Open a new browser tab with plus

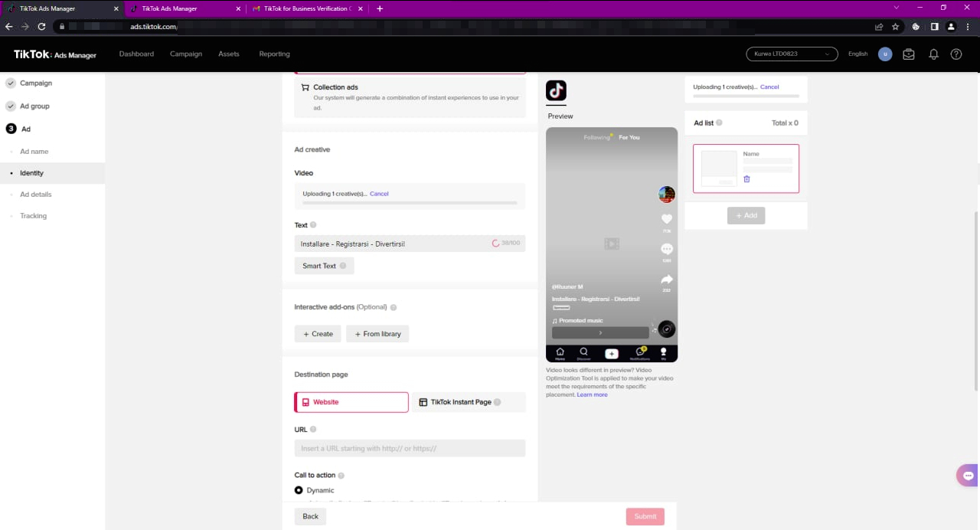click(380, 8)
